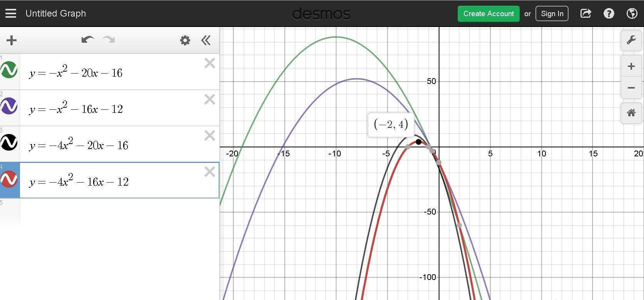Delete expression y=-4x²-20x-16
644x300 pixels.
pyautogui.click(x=210, y=136)
